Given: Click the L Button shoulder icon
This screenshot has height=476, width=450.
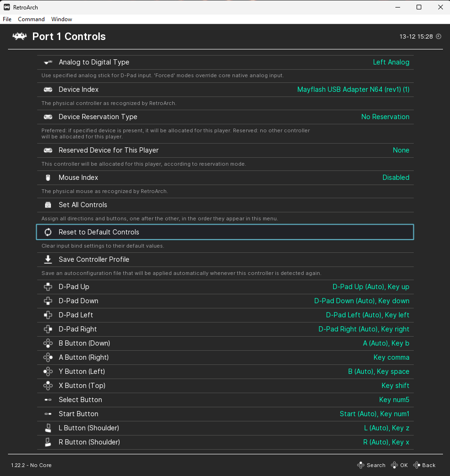Looking at the screenshot, I should (48, 428).
